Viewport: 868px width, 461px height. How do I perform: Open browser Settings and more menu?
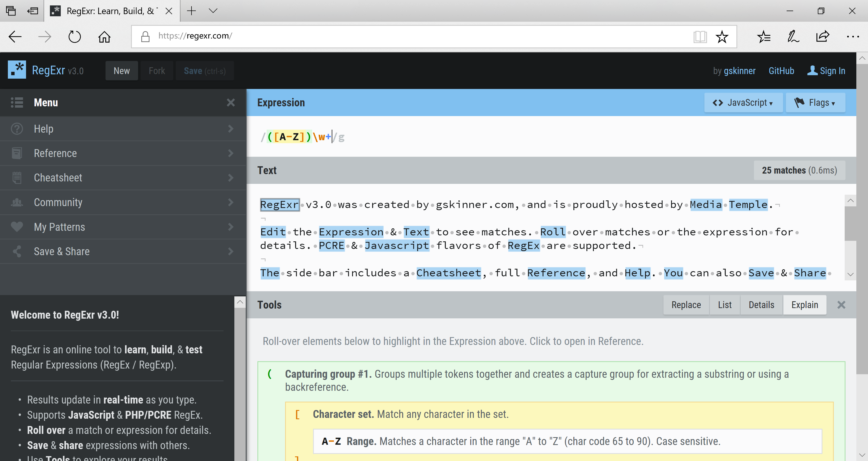click(853, 36)
